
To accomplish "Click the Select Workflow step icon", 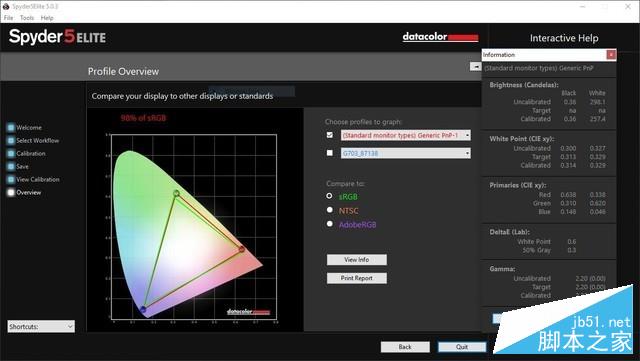I will 11,140.
